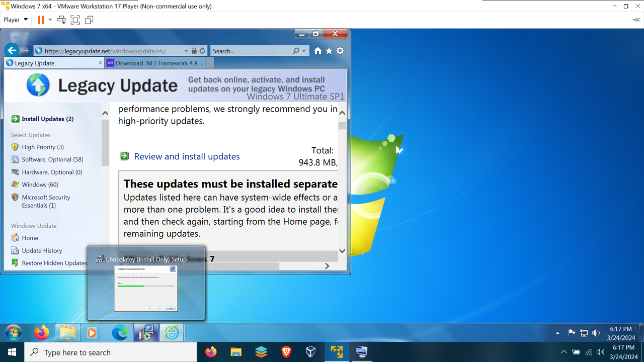
Task: Open the search provider dropdown
Action: point(304,51)
